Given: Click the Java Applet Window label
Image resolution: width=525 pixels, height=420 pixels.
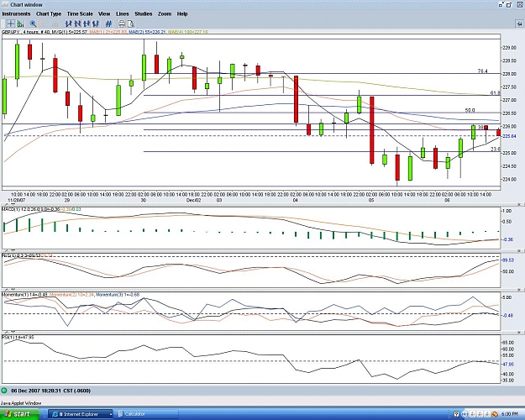Looking at the screenshot, I should point(21,403).
